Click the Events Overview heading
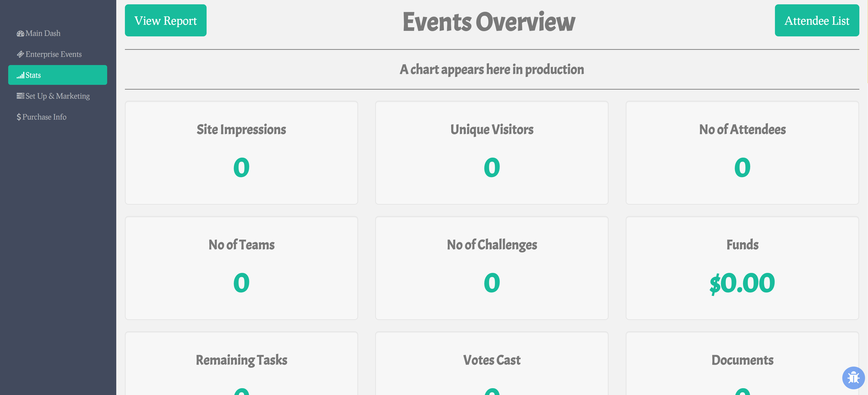868x395 pixels. pyautogui.click(x=489, y=22)
